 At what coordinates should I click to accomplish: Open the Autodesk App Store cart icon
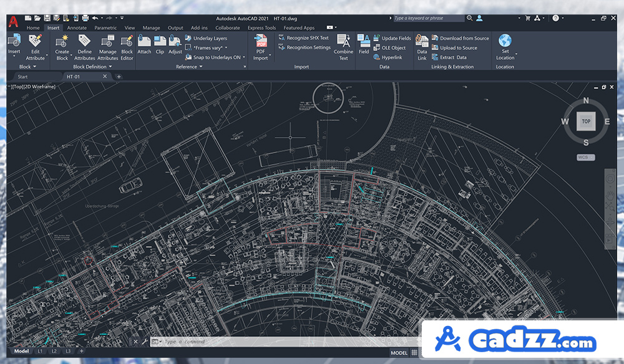[528, 18]
